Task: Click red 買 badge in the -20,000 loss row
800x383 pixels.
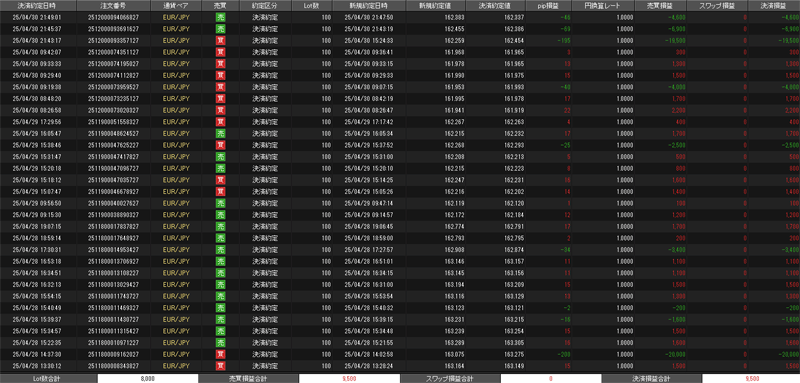Action: 220,354
